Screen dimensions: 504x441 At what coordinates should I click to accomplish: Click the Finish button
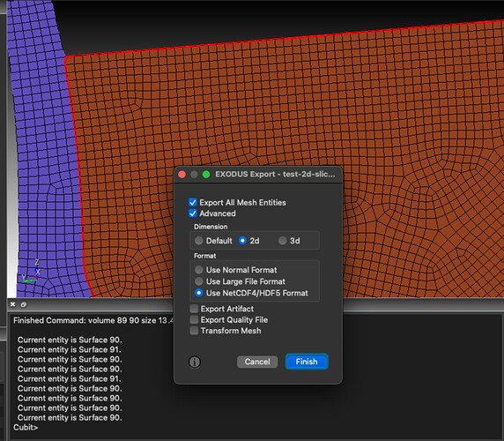point(307,362)
